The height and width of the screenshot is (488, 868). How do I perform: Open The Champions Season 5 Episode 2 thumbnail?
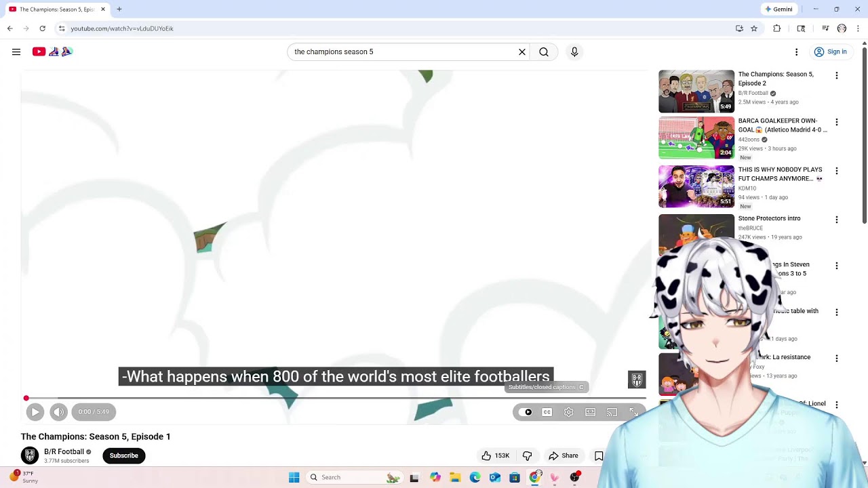pyautogui.click(x=696, y=91)
